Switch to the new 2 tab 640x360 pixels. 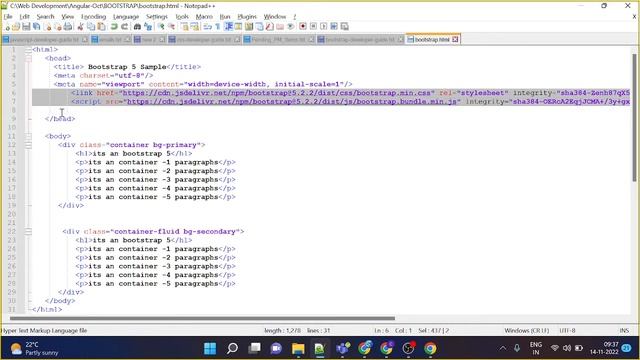pos(148,40)
